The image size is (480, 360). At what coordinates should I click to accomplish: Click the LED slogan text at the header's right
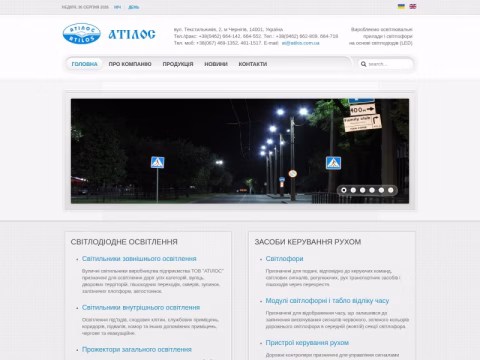(381, 36)
